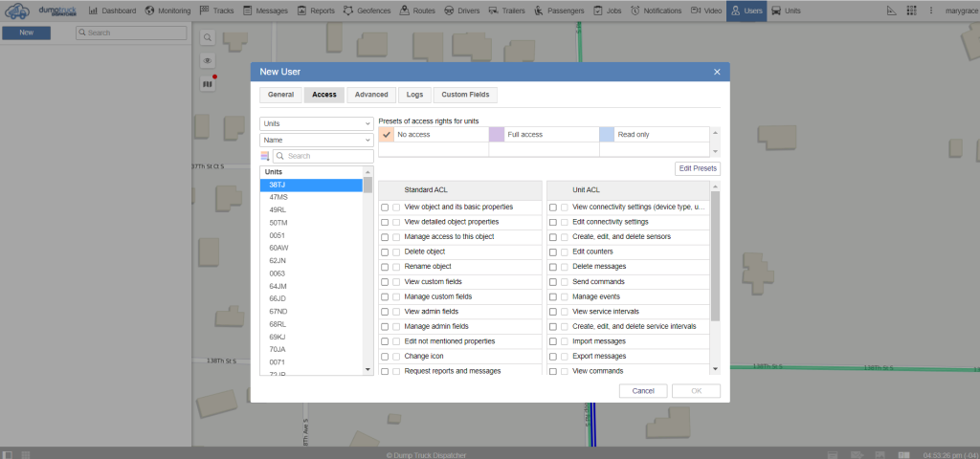The height and width of the screenshot is (459, 980).
Task: Select the Full access purple preset swatch
Action: (x=497, y=135)
